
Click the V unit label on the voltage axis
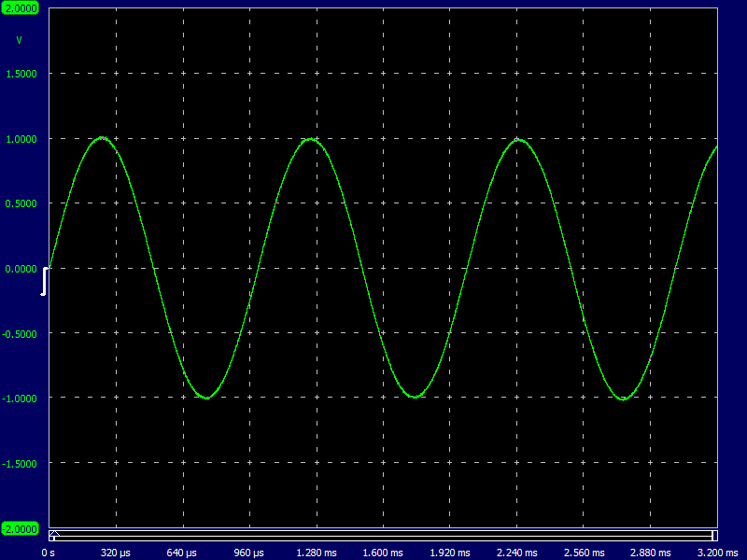19,40
